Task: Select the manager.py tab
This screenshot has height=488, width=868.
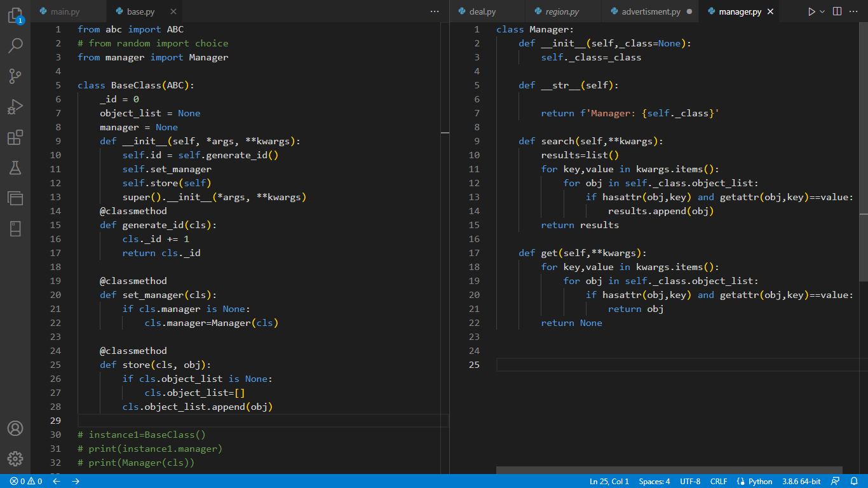Action: coord(740,11)
